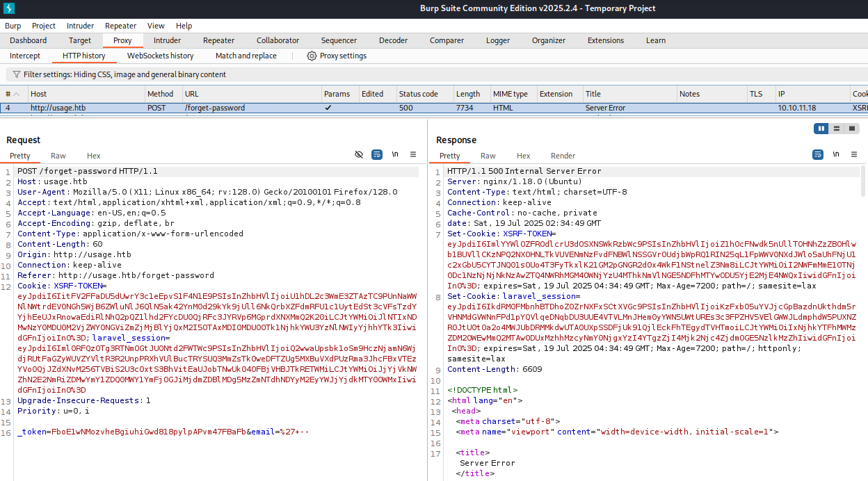Open Request panel hamburger options menu
Viewport: 868px width, 481px height.
[413, 154]
